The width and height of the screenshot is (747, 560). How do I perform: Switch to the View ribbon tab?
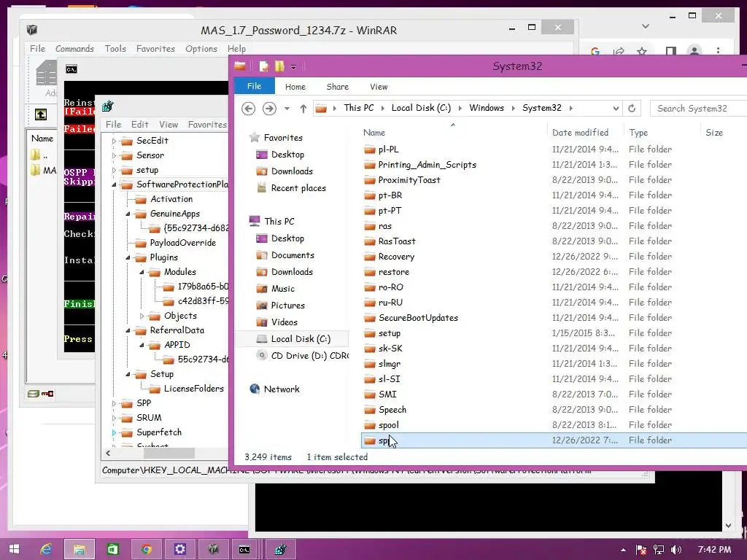(x=379, y=87)
